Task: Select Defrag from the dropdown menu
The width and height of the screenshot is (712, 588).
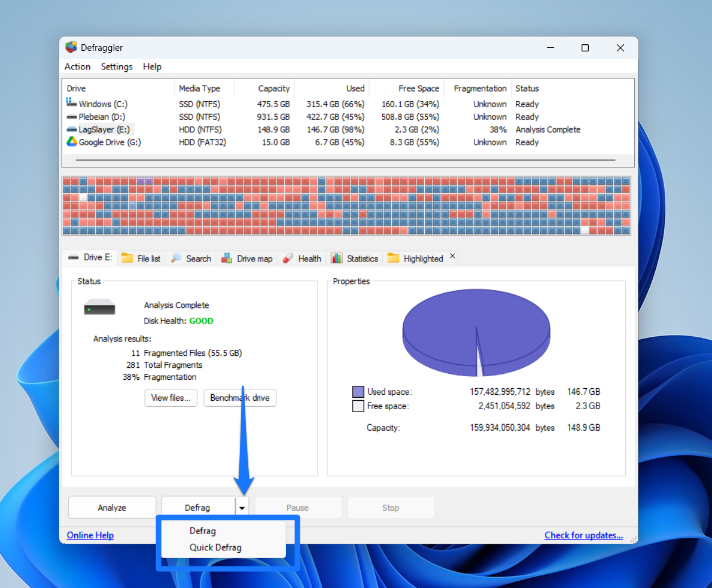Action: point(203,531)
